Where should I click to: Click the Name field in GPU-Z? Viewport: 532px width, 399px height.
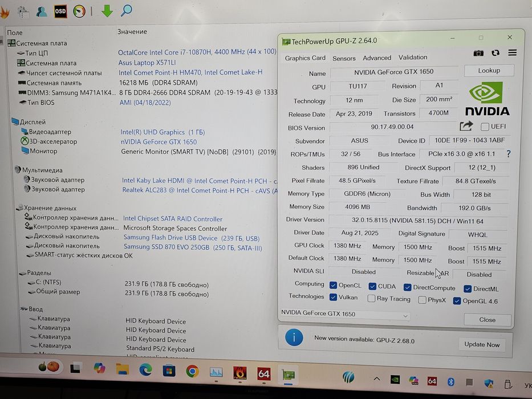[393, 72]
